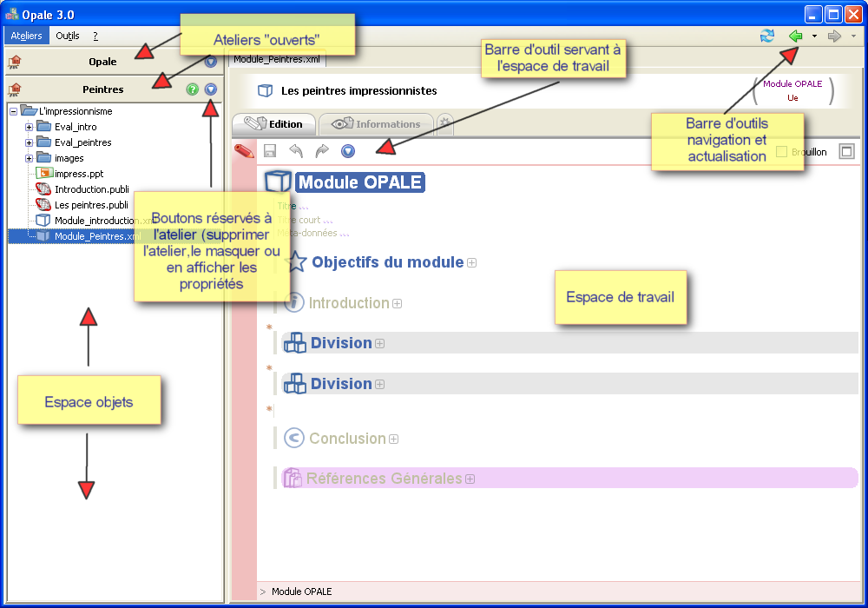Open the Outils menu
868x608 pixels.
click(67, 36)
